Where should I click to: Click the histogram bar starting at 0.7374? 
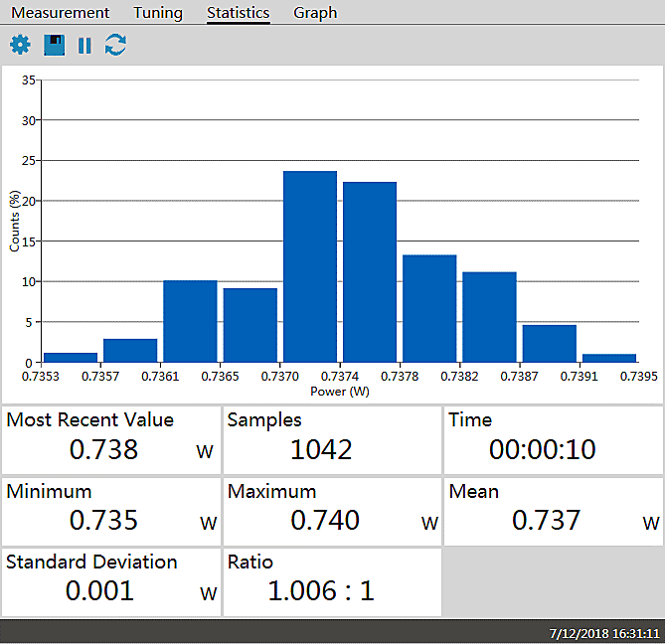point(370,271)
